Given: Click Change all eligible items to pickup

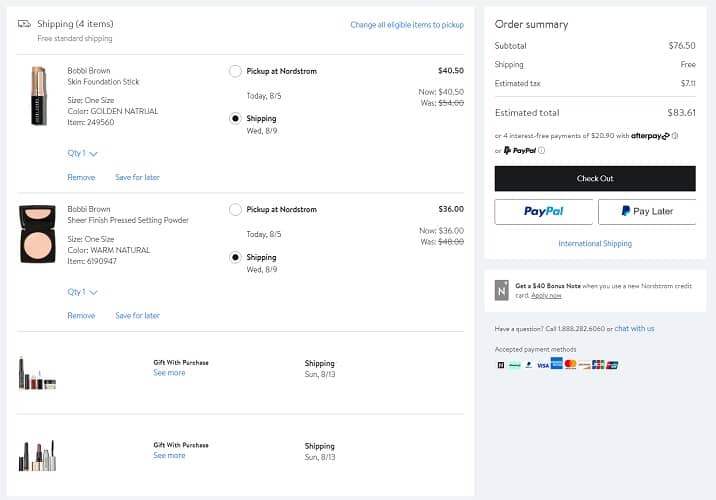Looking at the screenshot, I should 406,25.
